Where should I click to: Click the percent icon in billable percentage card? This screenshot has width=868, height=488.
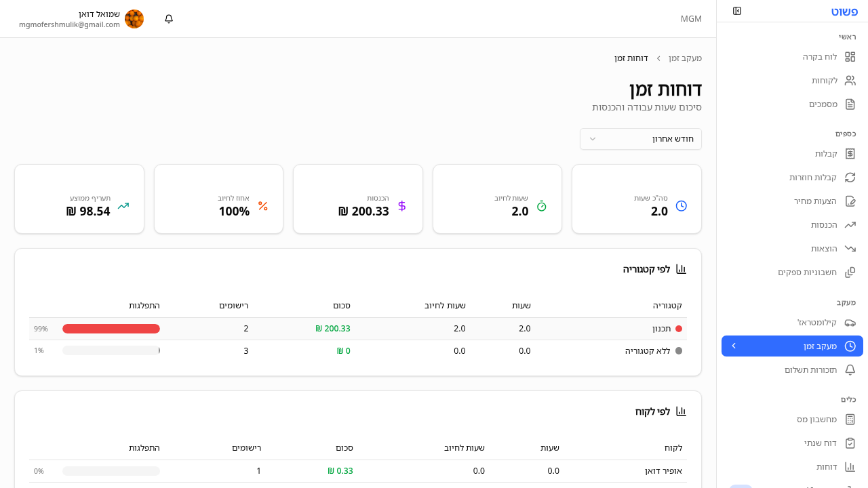click(263, 206)
